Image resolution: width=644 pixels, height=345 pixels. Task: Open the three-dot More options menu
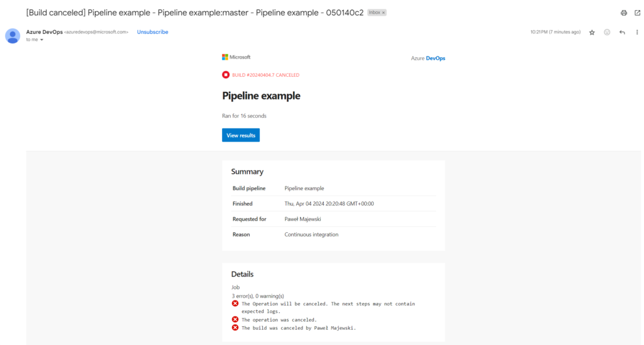(x=637, y=32)
